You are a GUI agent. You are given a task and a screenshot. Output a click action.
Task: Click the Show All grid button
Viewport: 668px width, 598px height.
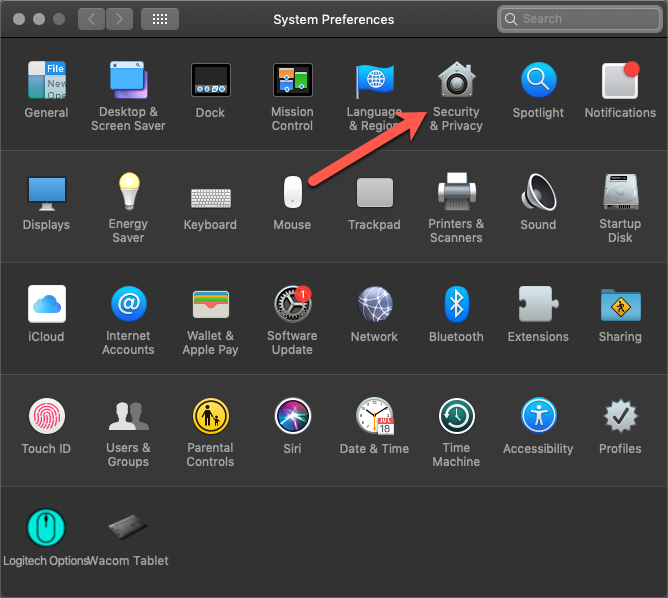tap(160, 19)
